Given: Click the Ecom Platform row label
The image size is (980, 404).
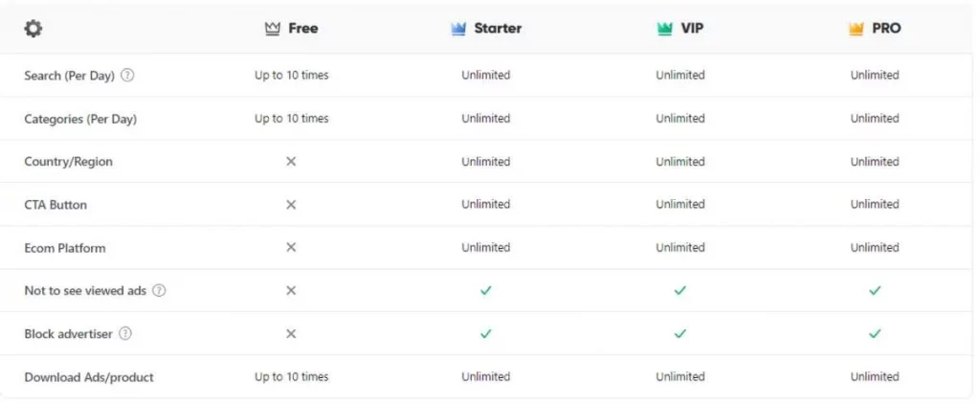Looking at the screenshot, I should (x=65, y=248).
